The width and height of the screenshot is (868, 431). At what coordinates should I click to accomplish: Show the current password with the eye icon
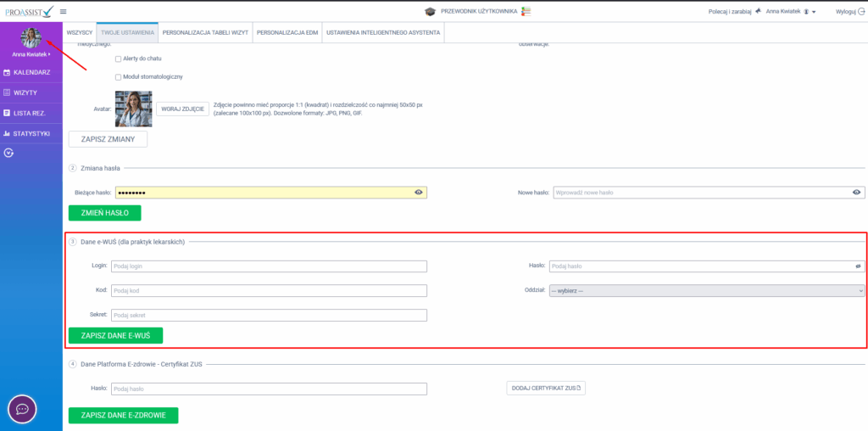[418, 193]
